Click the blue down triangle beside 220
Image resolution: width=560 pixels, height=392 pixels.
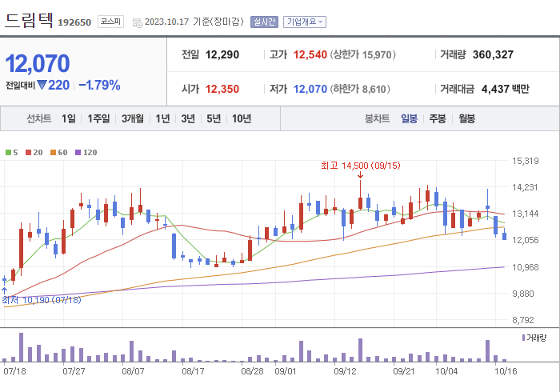coord(42,86)
